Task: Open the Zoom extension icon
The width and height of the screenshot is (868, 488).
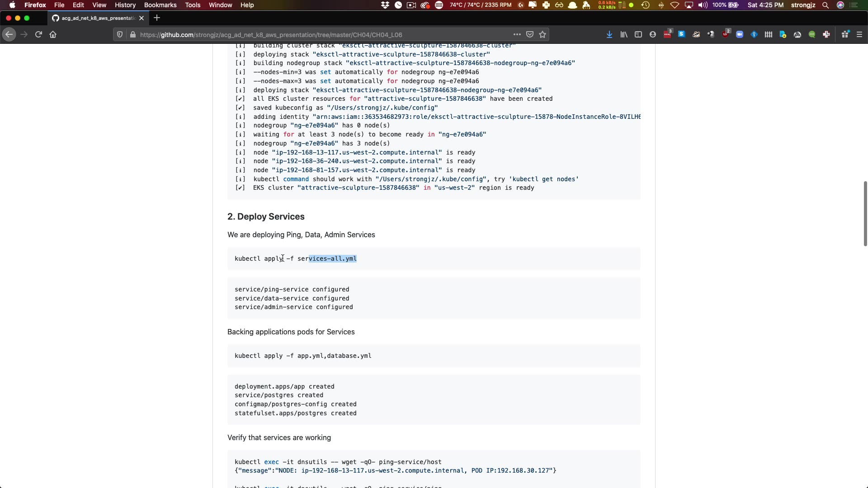Action: [x=740, y=34]
